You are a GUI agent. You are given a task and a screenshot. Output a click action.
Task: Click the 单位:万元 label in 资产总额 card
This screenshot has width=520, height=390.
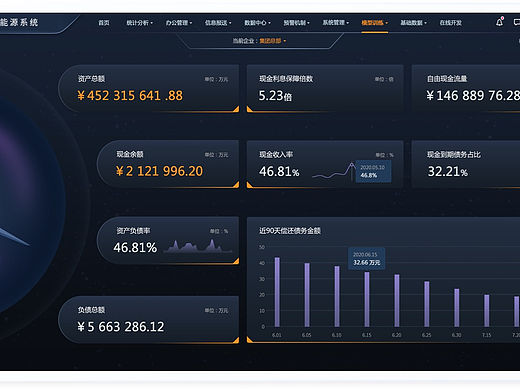click(216, 79)
